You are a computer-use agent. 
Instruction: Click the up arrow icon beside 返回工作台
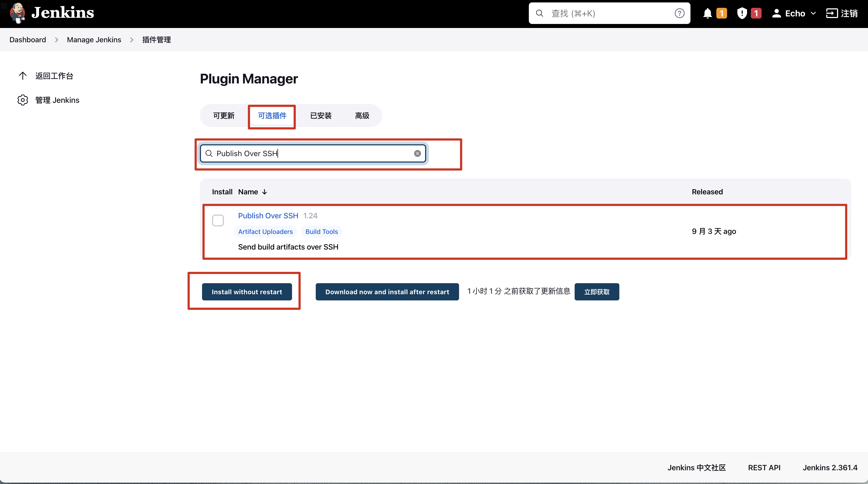tap(23, 76)
